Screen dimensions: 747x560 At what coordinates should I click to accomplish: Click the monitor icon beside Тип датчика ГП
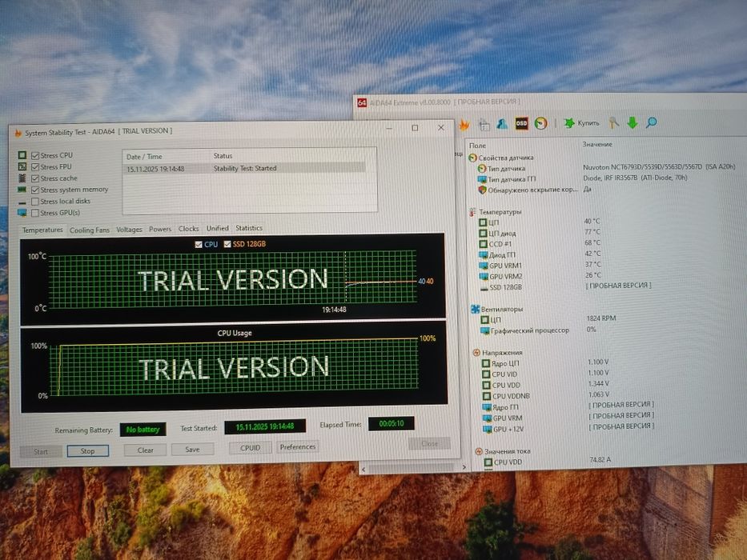click(x=482, y=179)
